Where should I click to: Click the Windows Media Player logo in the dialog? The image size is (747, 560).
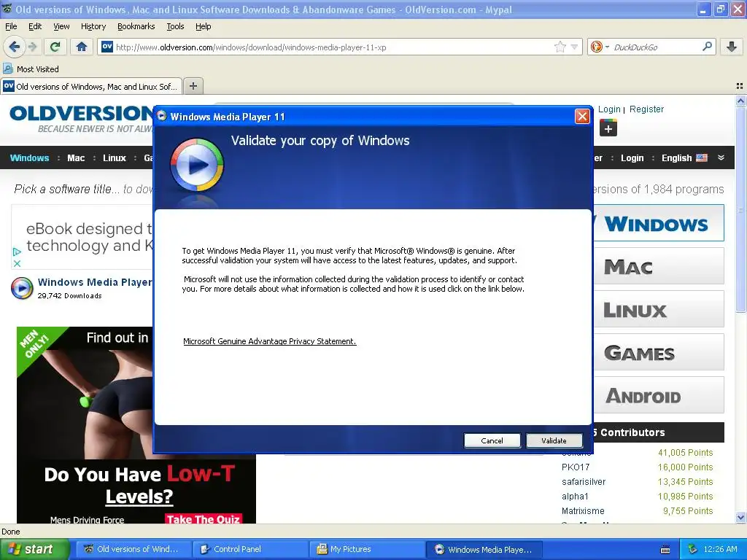[197, 166]
